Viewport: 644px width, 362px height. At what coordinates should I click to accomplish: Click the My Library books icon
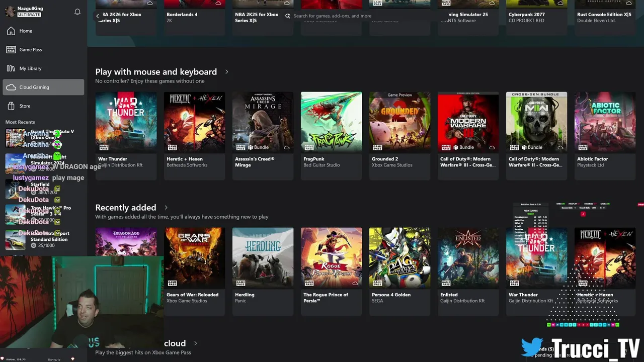coord(11,68)
